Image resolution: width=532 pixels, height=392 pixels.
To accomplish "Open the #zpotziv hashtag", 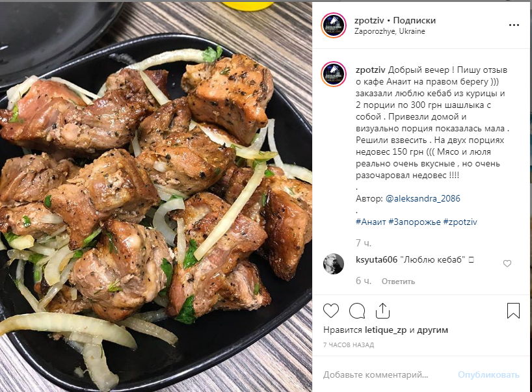I will [460, 222].
